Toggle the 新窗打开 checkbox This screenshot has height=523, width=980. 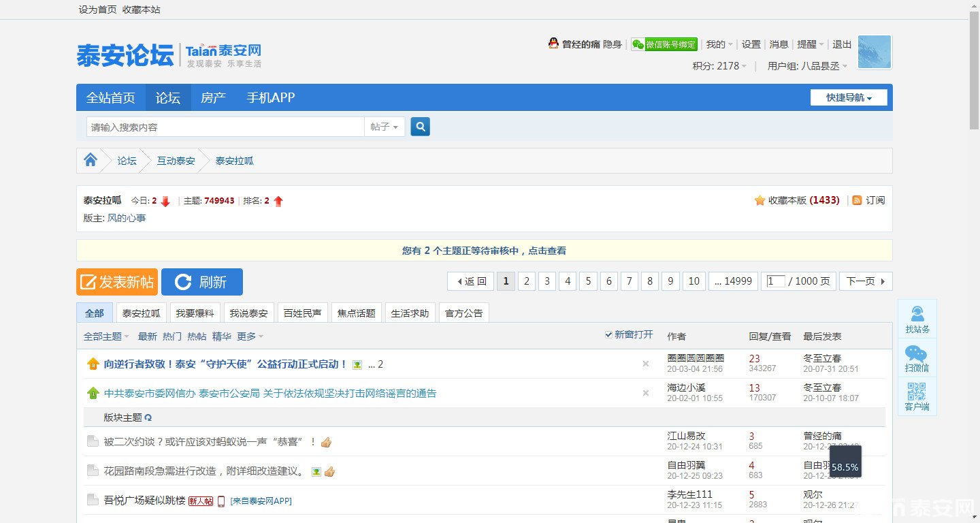pyautogui.click(x=608, y=334)
